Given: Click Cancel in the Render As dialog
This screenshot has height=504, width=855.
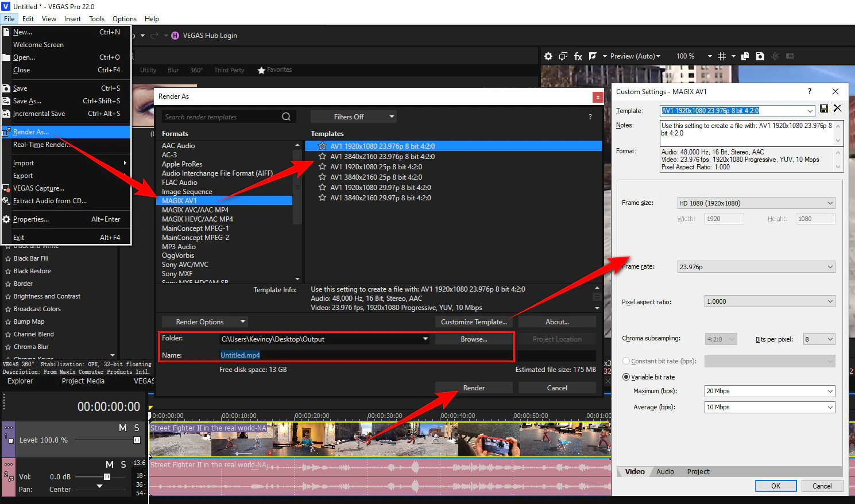Looking at the screenshot, I should tap(557, 388).
